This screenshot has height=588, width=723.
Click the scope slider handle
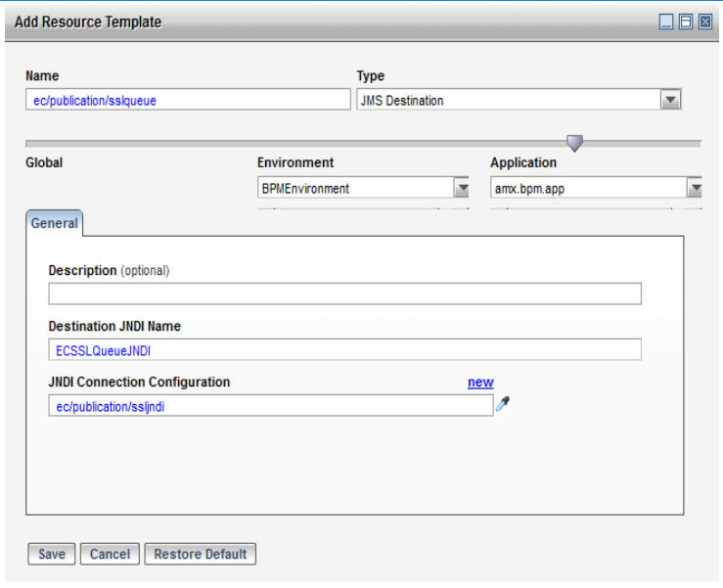coord(574,143)
